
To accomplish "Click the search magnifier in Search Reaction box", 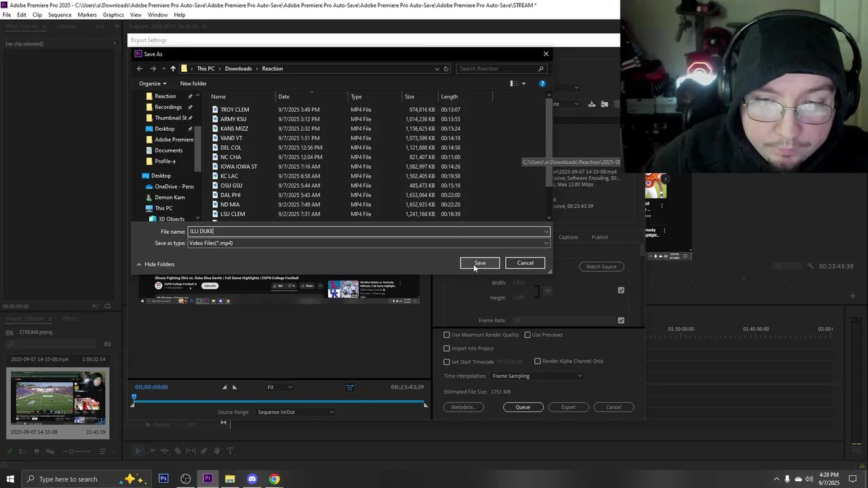I will (540, 68).
